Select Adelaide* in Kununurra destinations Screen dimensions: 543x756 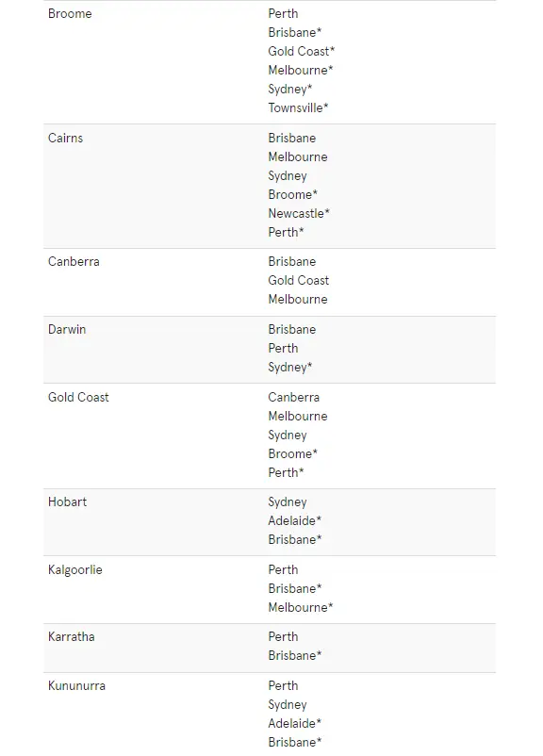pyautogui.click(x=295, y=723)
